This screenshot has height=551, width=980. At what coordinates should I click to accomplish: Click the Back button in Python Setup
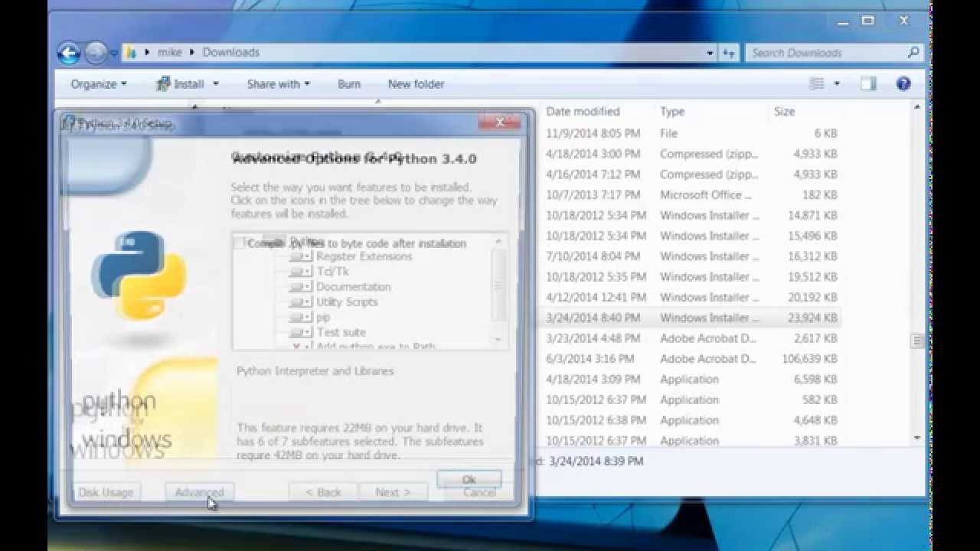pyautogui.click(x=323, y=492)
